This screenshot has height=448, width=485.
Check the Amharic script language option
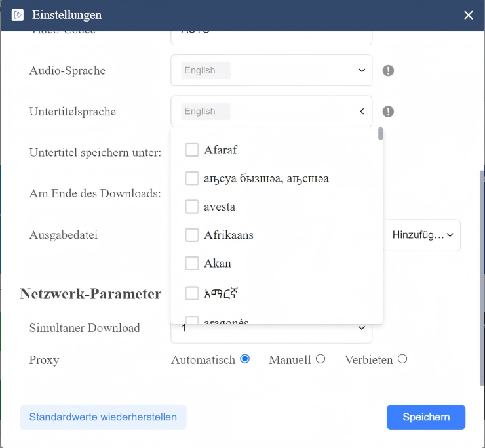point(192,293)
